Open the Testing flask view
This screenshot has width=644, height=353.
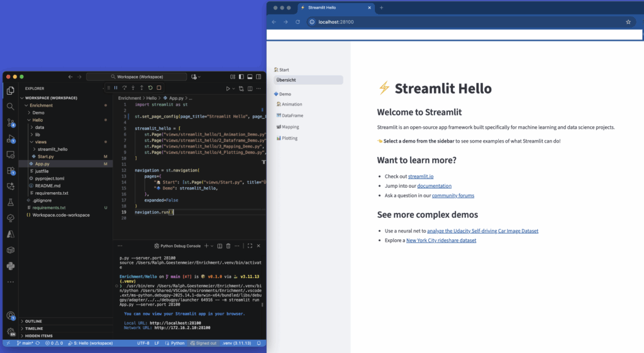pos(11,202)
